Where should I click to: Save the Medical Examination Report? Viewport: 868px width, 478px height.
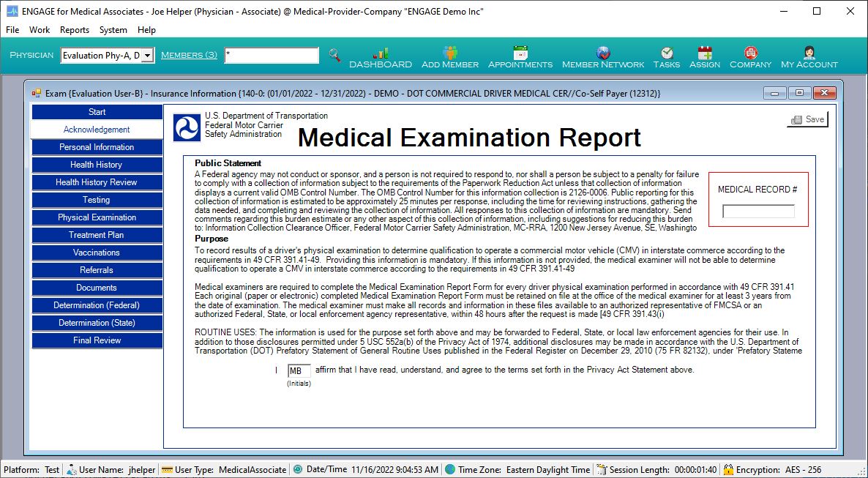point(807,119)
